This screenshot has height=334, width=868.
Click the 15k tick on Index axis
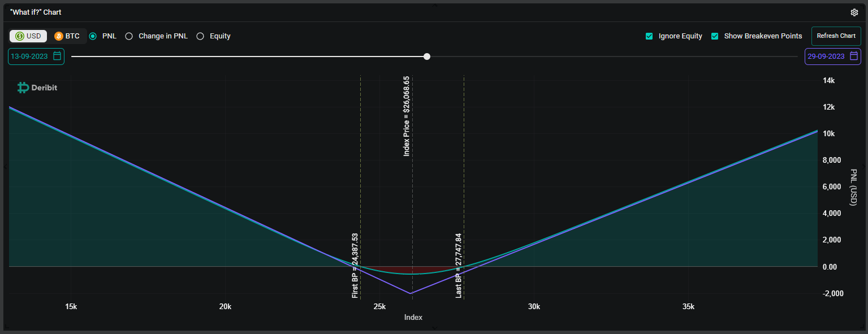[x=71, y=307]
